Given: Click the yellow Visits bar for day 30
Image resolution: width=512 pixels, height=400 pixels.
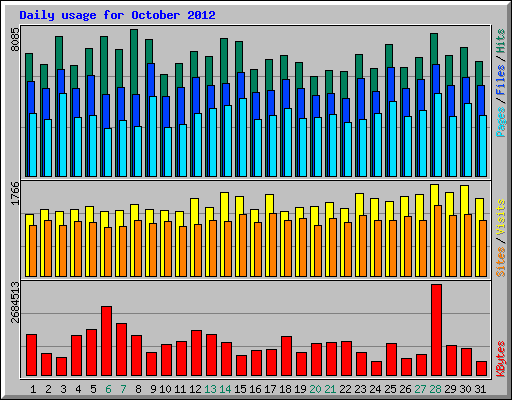Looking at the screenshot, I should pos(464,200).
